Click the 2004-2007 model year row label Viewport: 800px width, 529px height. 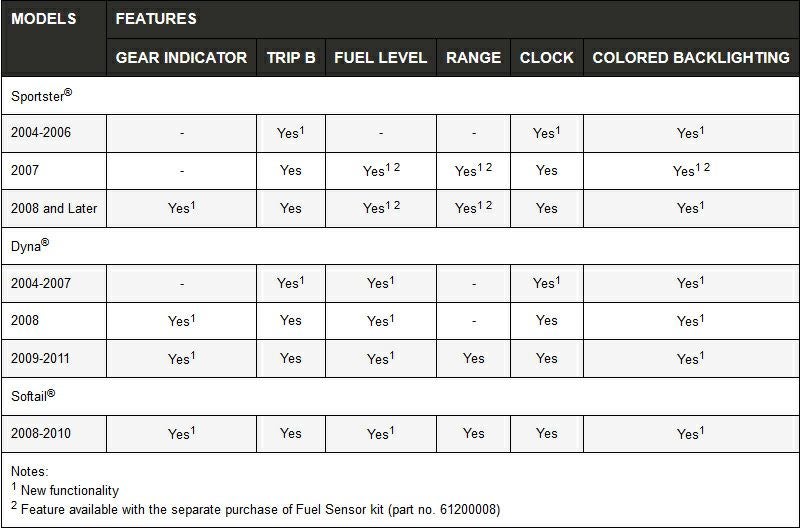[x=41, y=283]
